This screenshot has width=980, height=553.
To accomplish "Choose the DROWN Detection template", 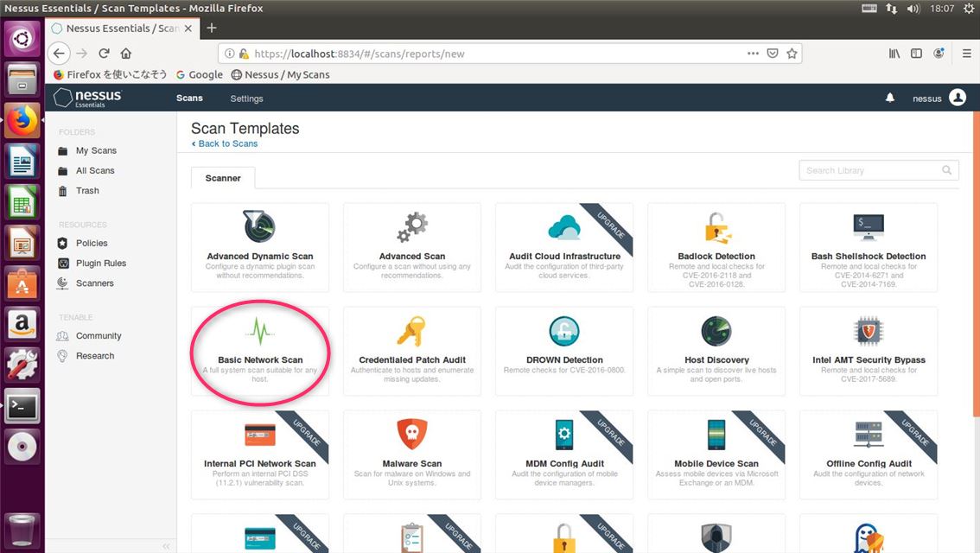I will coord(563,351).
